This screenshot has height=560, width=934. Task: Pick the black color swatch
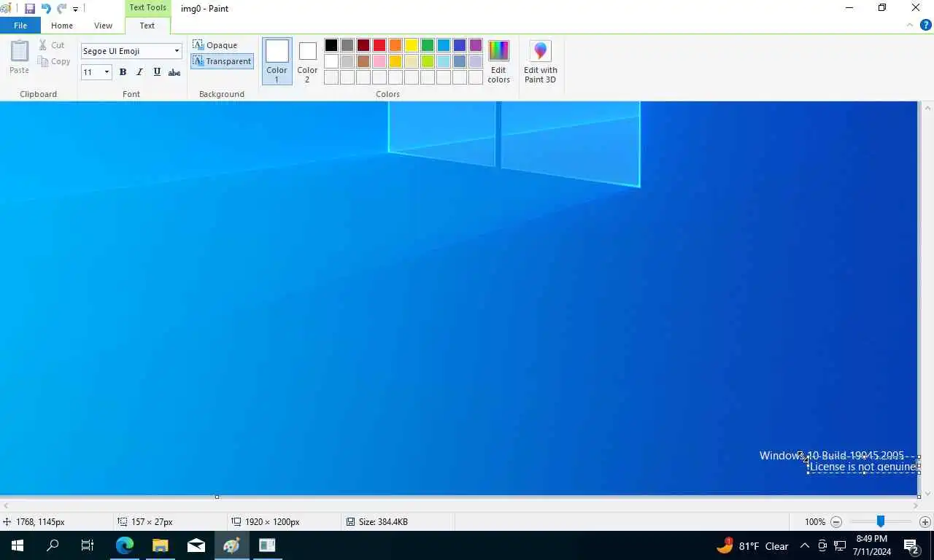click(x=331, y=45)
